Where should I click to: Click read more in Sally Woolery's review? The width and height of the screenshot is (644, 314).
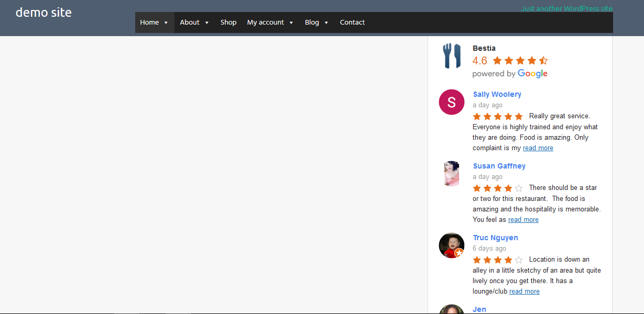tap(538, 148)
